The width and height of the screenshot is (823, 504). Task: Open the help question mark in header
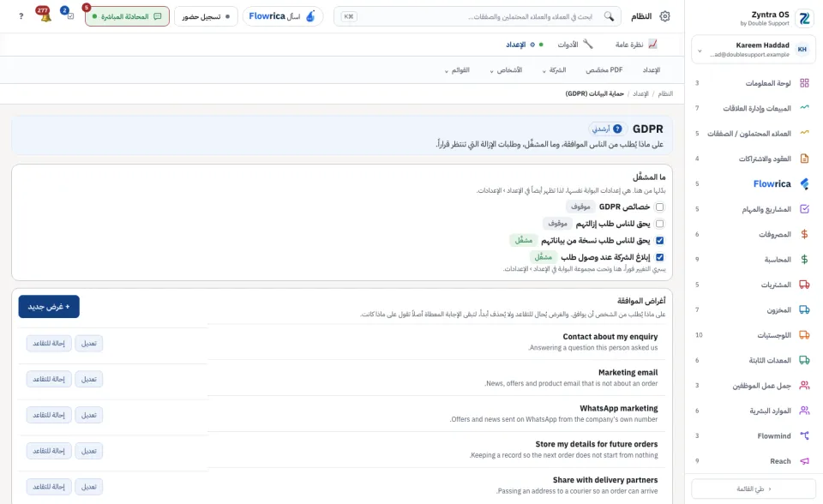tap(21, 16)
